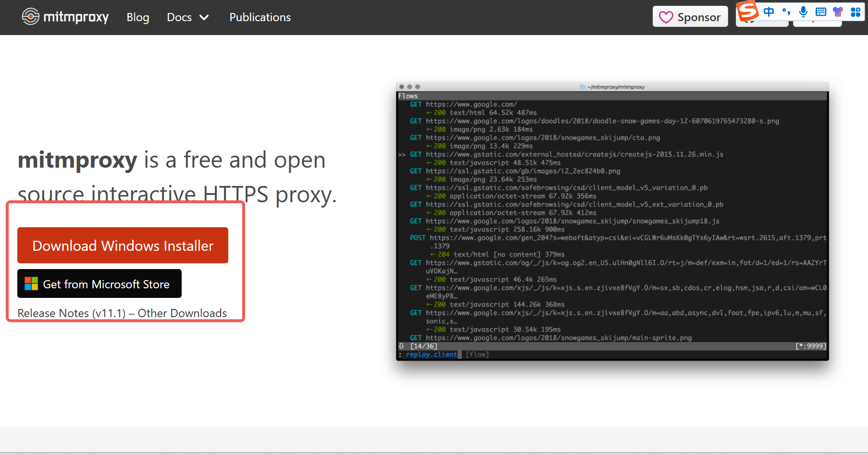The height and width of the screenshot is (455, 868).
Task: Open the skin shirt icon
Action: (x=838, y=12)
